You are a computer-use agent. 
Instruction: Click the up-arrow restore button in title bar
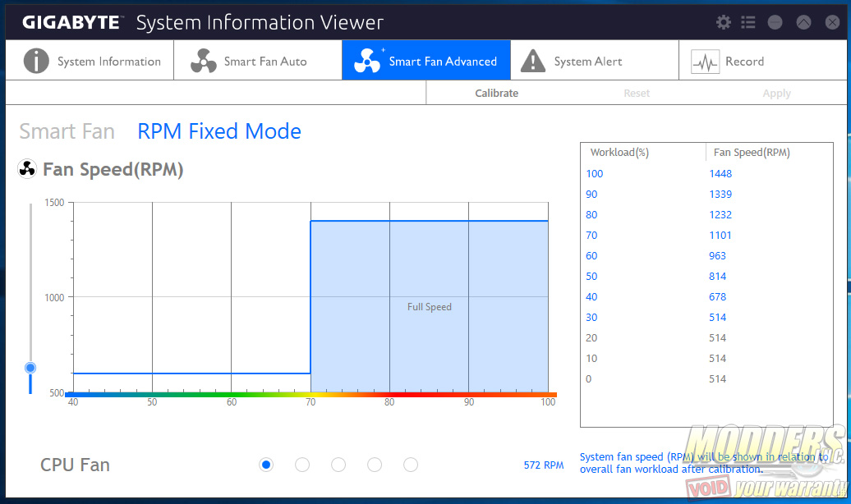pyautogui.click(x=803, y=22)
